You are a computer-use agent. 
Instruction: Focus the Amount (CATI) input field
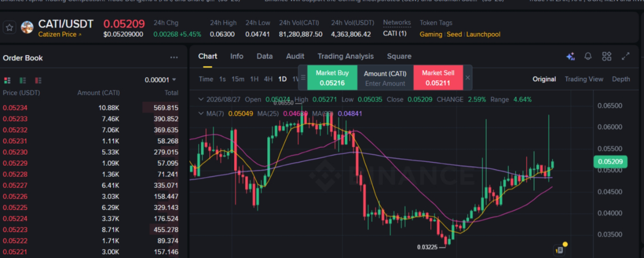coord(385,83)
